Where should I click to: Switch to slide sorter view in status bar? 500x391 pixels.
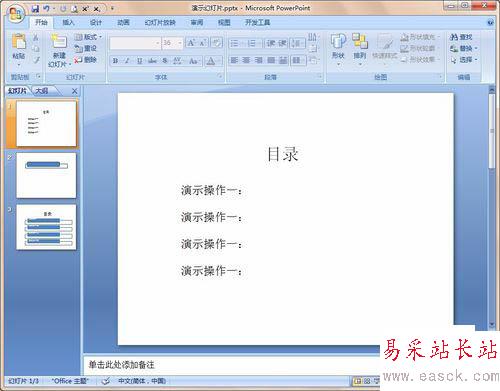click(367, 381)
